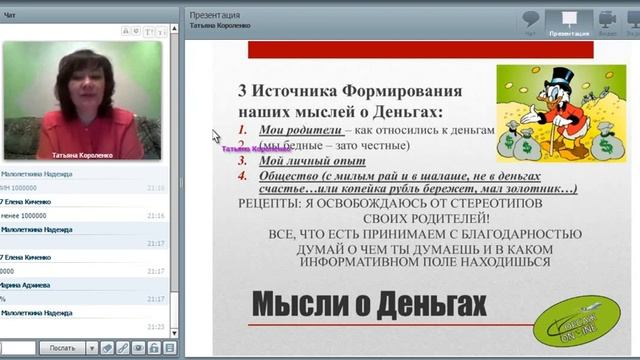Click the print icon above the video
This screenshot has width=640, height=360.
[x=126, y=31]
